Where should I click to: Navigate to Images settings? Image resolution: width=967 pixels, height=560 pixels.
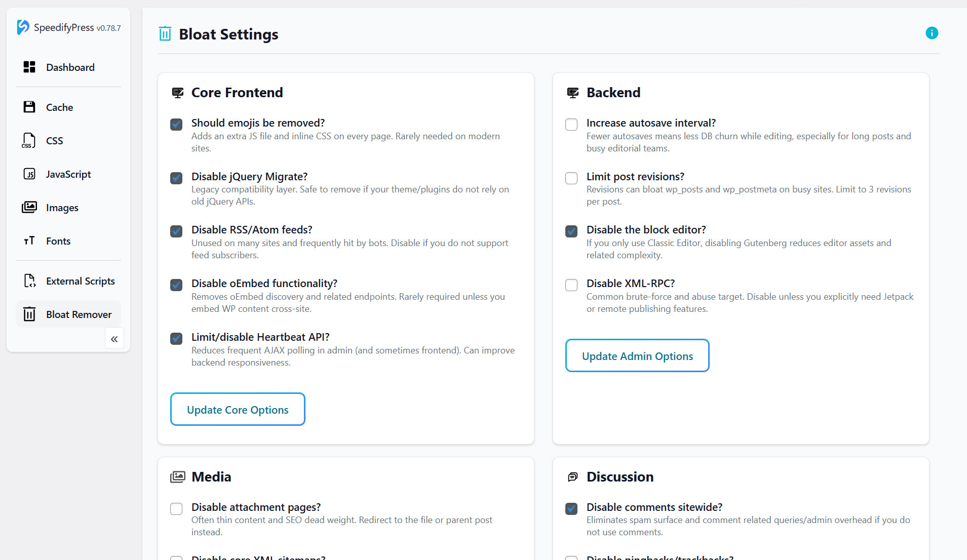(68, 207)
